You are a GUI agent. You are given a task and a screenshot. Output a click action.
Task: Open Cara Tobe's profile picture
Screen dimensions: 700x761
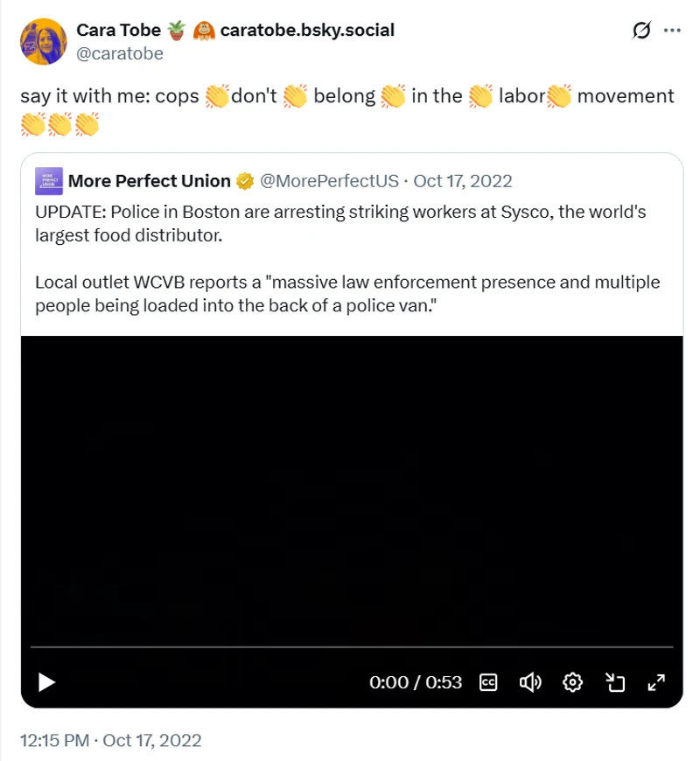point(43,41)
